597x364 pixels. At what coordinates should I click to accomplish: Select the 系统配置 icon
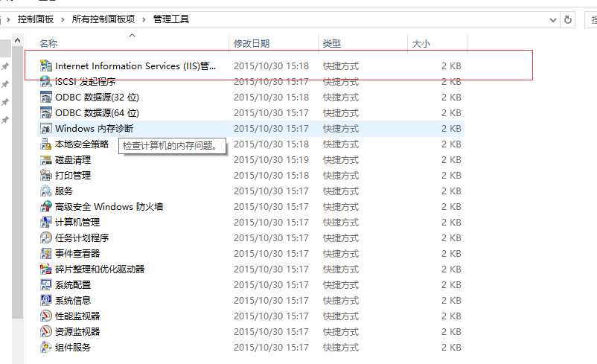coord(45,285)
